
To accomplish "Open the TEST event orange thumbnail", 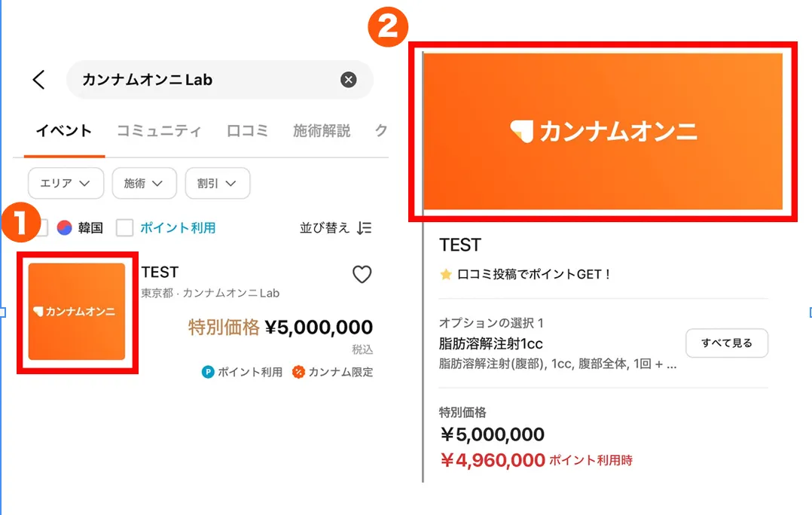I will click(77, 312).
